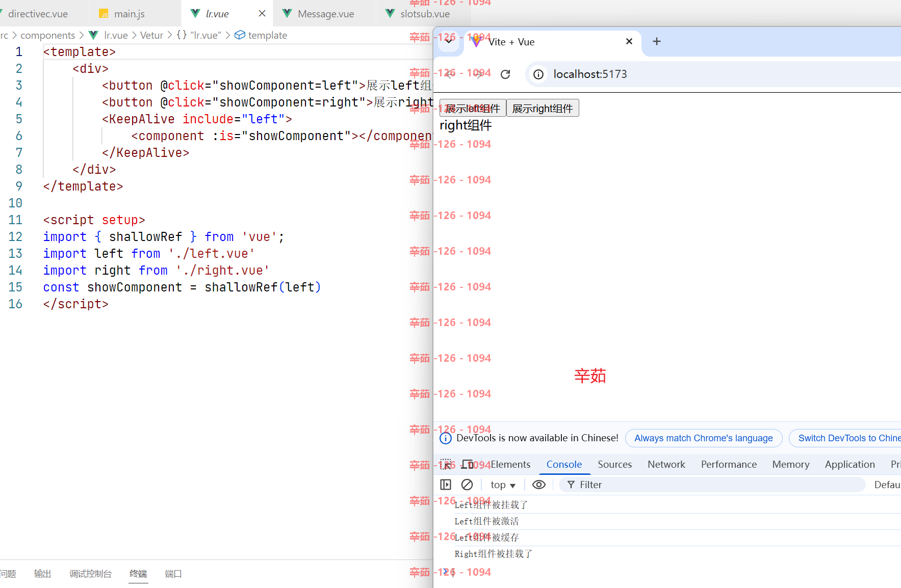This screenshot has height=588, width=901.
Task: Open the directivec.vue editor tab
Action: pos(38,14)
